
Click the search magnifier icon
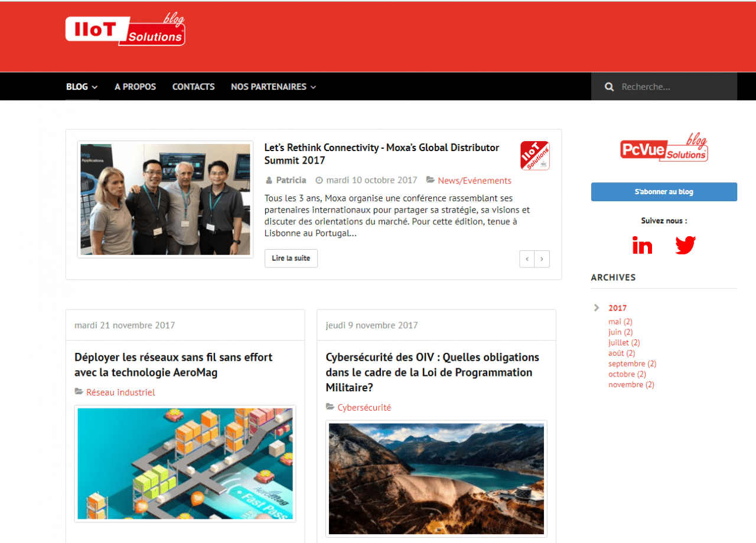coord(610,87)
